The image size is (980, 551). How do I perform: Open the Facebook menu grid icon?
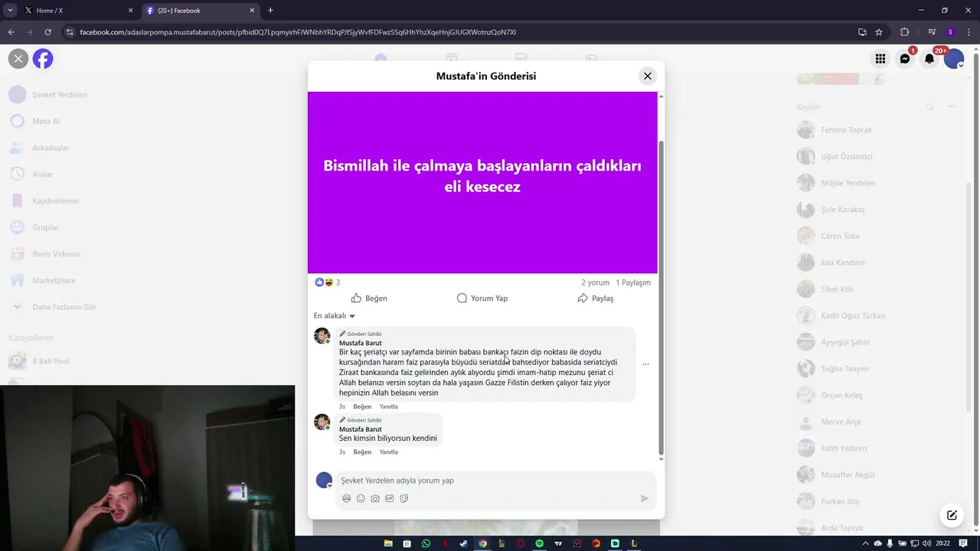pos(880,59)
